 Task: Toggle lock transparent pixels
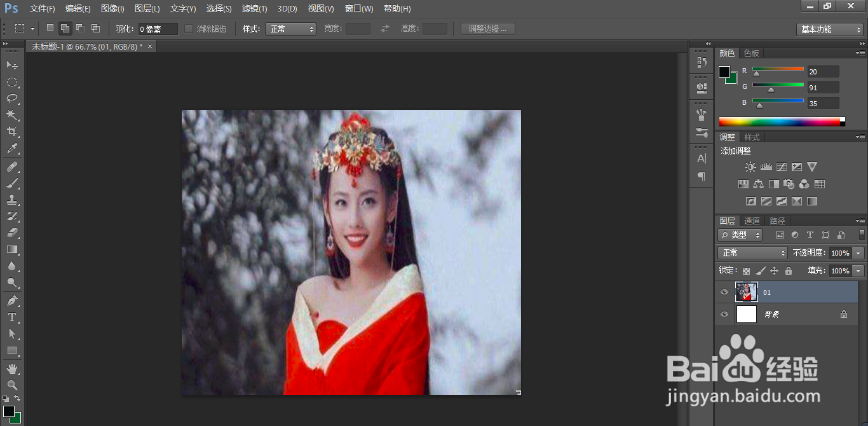[746, 271]
